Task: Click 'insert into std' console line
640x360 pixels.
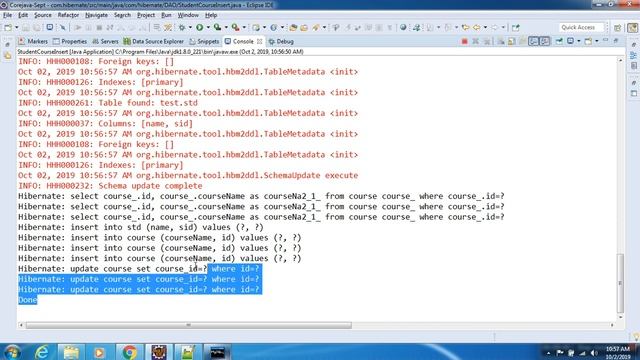Action: 141,227
